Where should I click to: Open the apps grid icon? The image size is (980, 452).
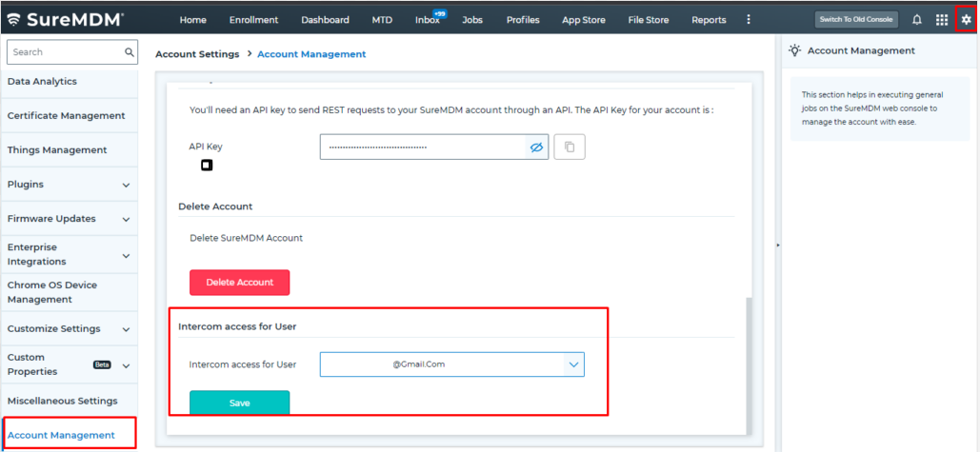pos(942,20)
